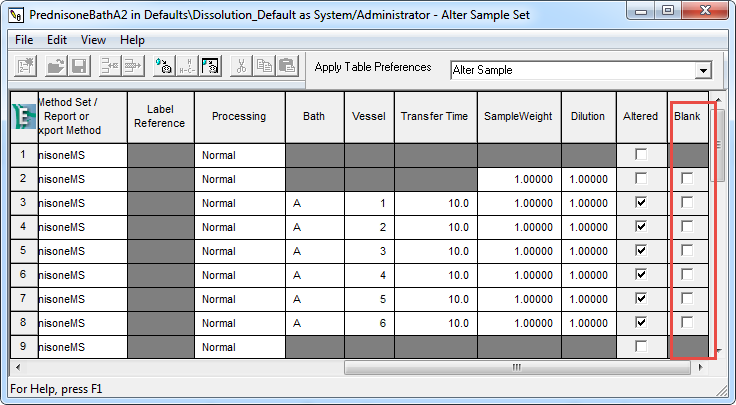Click the vertical scrollbar down arrow
This screenshot has height=405, width=736.
719,351
